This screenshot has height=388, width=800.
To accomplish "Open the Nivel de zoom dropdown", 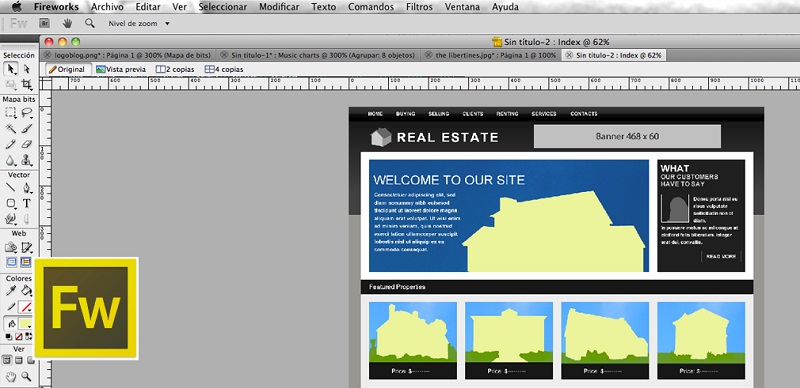I will click(139, 23).
